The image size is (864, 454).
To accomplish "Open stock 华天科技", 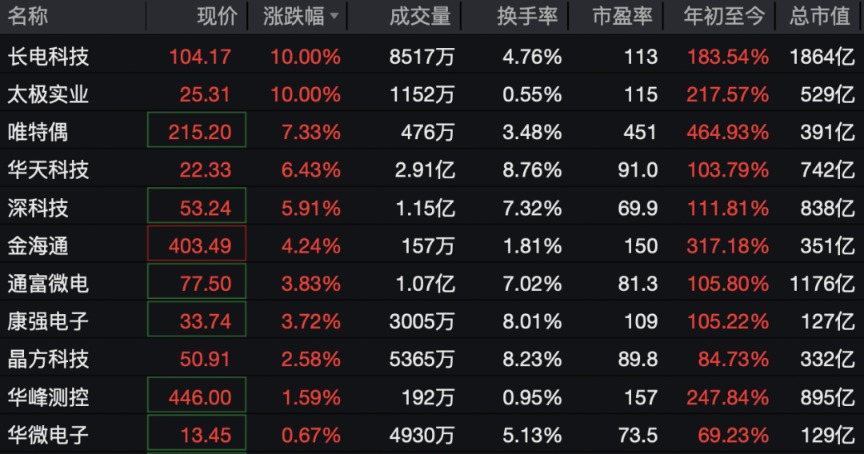I will coord(48,170).
